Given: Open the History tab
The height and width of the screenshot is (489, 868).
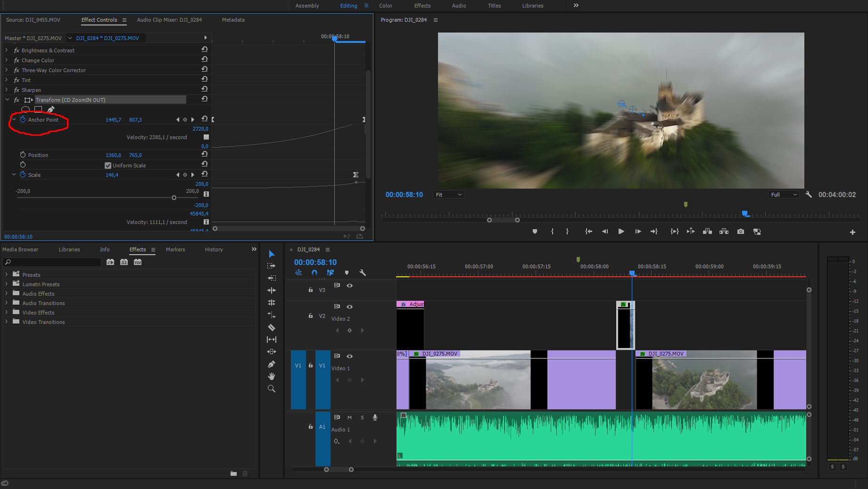Looking at the screenshot, I should tap(214, 249).
